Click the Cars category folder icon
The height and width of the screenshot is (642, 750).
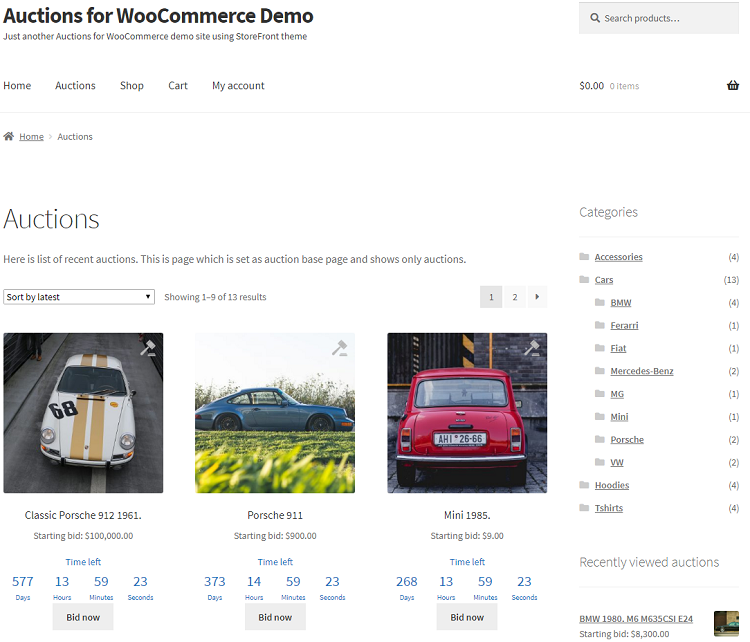coord(584,279)
